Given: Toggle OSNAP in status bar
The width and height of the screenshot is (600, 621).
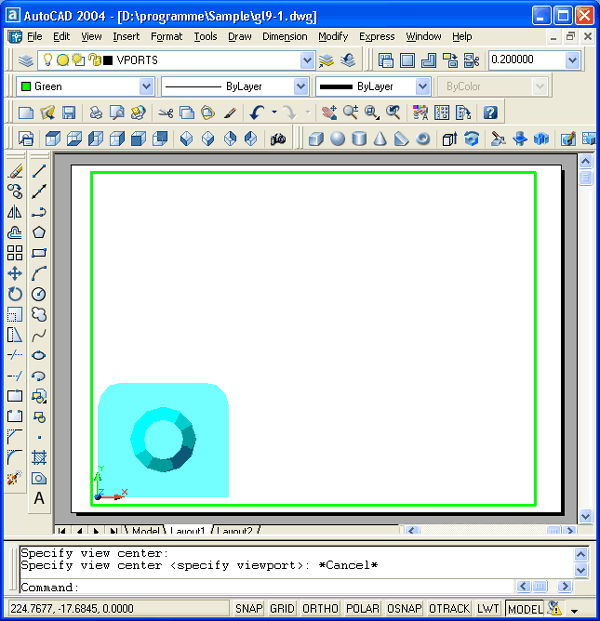Looking at the screenshot, I should point(404,608).
